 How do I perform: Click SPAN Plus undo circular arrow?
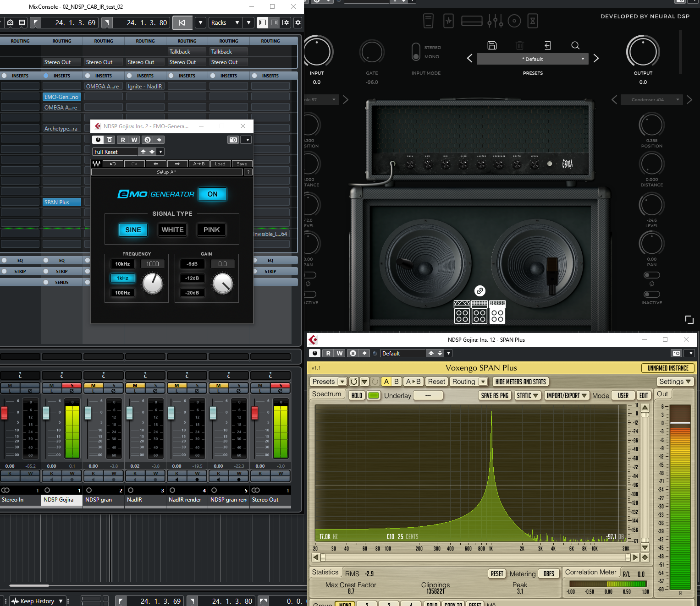[354, 382]
